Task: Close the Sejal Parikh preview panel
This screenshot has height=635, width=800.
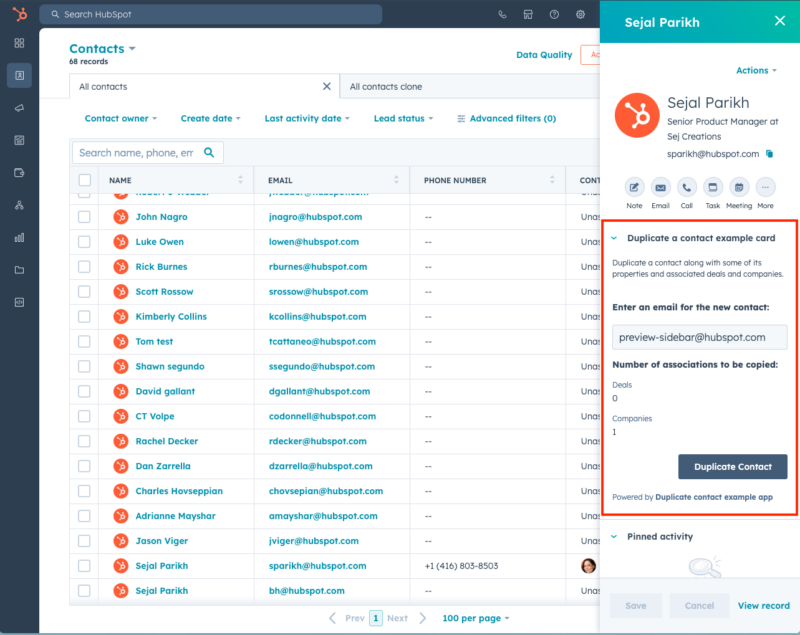Action: click(780, 21)
